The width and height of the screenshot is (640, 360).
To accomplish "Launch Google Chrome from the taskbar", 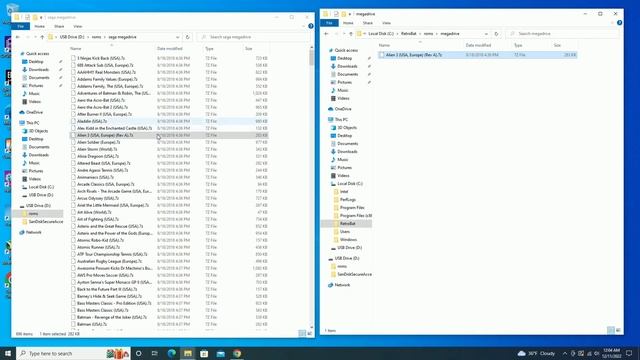I will click(x=237, y=353).
